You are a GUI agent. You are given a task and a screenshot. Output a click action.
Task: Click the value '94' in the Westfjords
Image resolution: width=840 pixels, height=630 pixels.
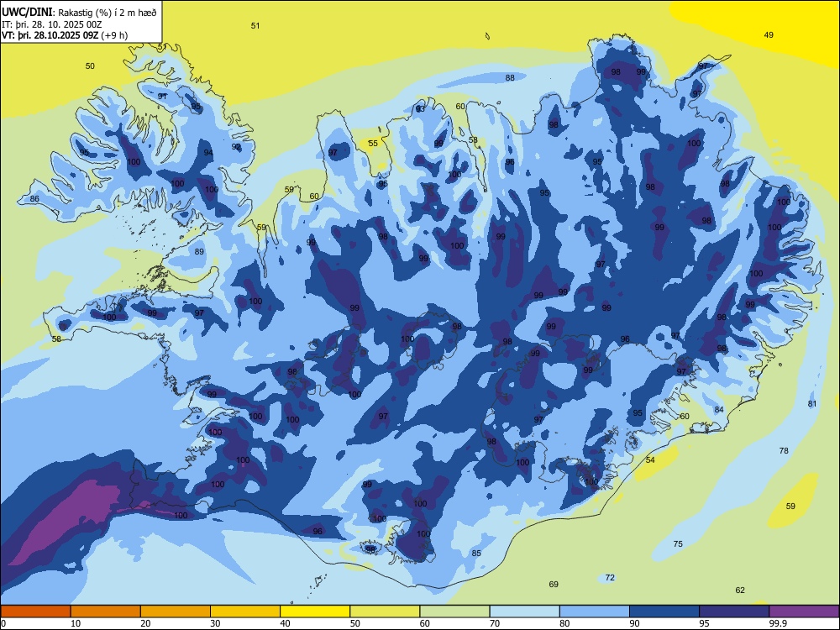tap(208, 153)
